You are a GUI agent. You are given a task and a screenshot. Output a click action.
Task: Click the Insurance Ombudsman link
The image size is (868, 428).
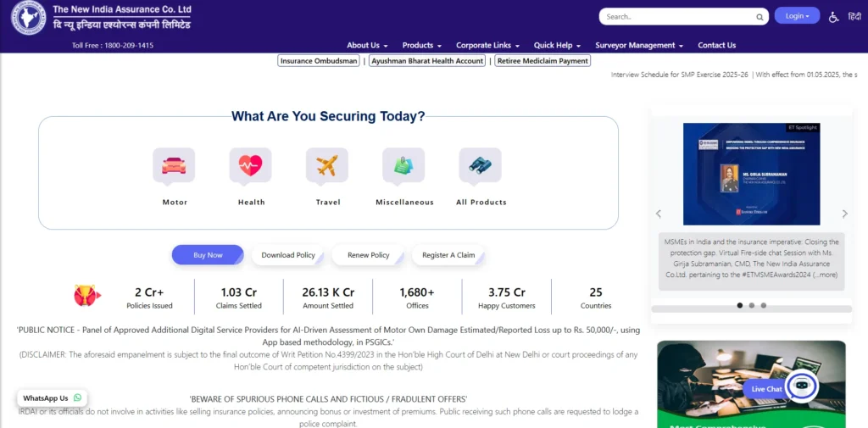coord(319,61)
